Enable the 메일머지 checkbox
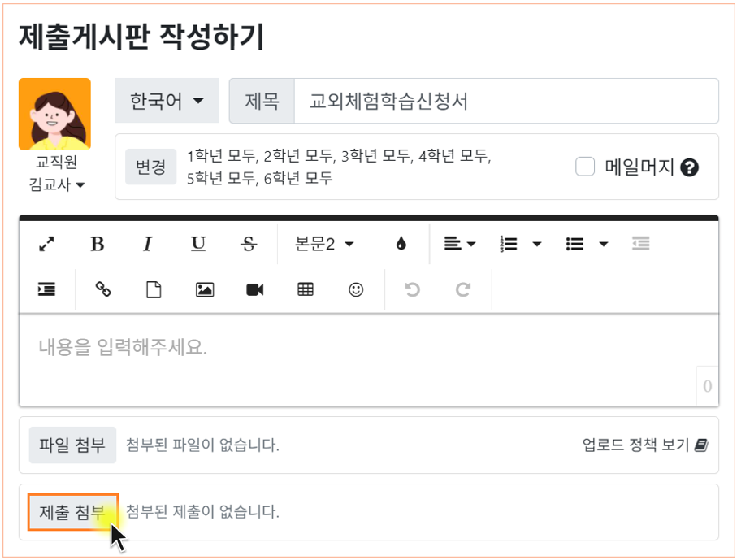This screenshot has width=737, height=560. tap(585, 167)
